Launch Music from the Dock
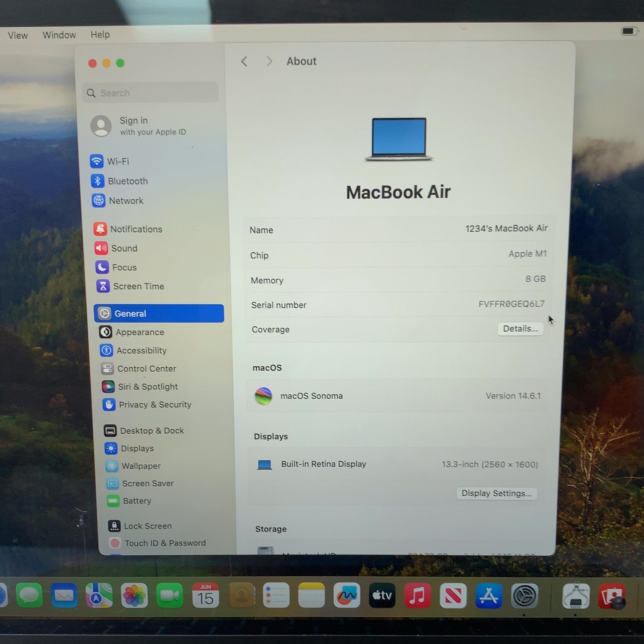 (x=417, y=595)
